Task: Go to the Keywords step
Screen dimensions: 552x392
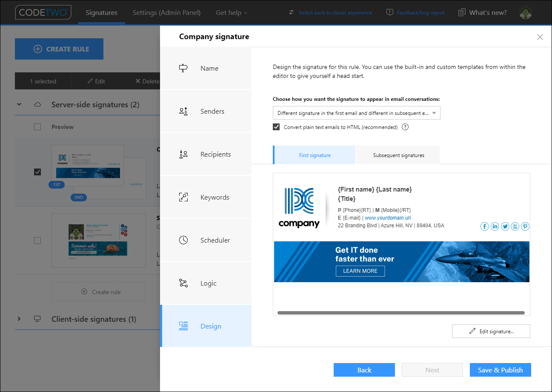Action: pyautogui.click(x=206, y=197)
